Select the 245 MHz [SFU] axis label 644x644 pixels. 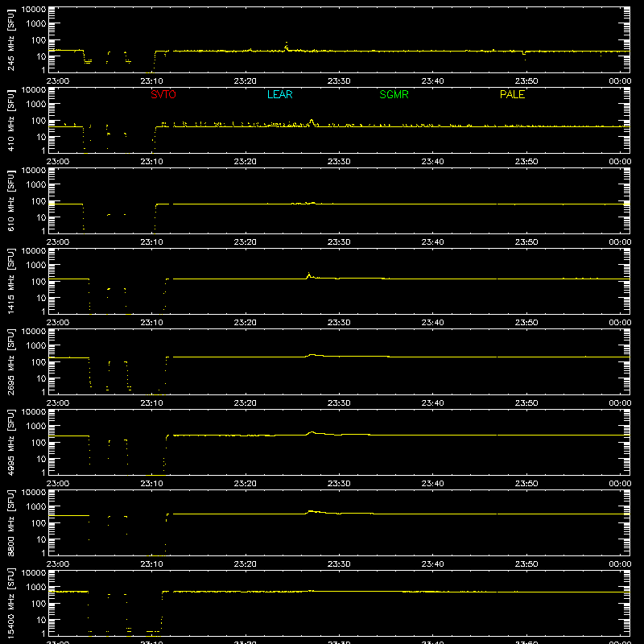click(x=10, y=39)
